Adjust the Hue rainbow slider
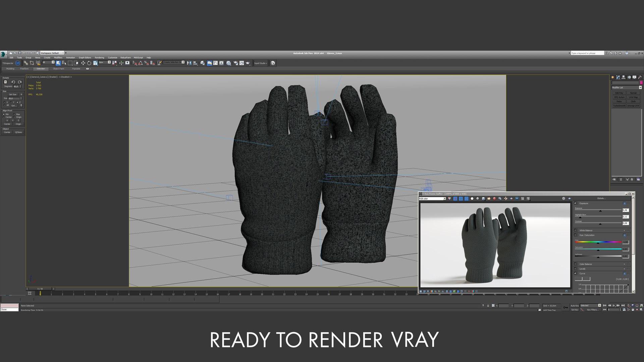 click(x=598, y=242)
